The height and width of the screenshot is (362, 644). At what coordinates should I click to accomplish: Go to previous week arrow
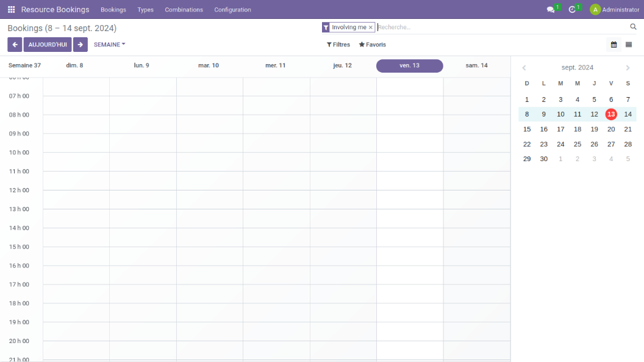15,45
